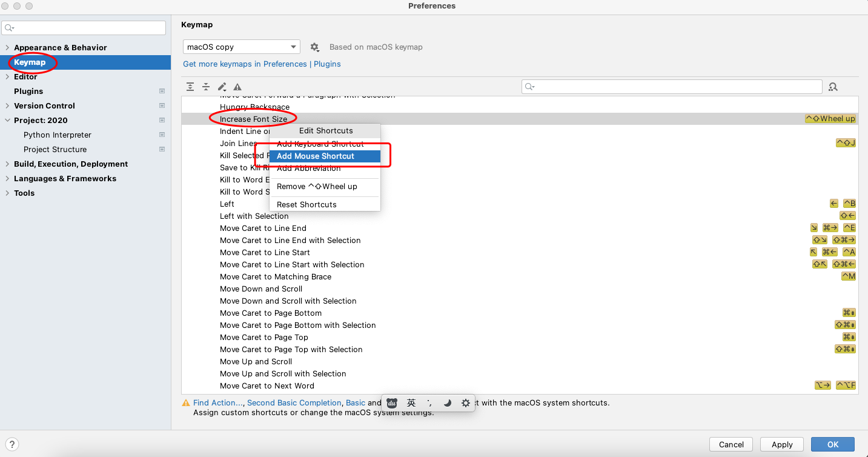The height and width of the screenshot is (457, 868).
Task: Choose Add Abbreviation menu item
Action: [x=325, y=168]
